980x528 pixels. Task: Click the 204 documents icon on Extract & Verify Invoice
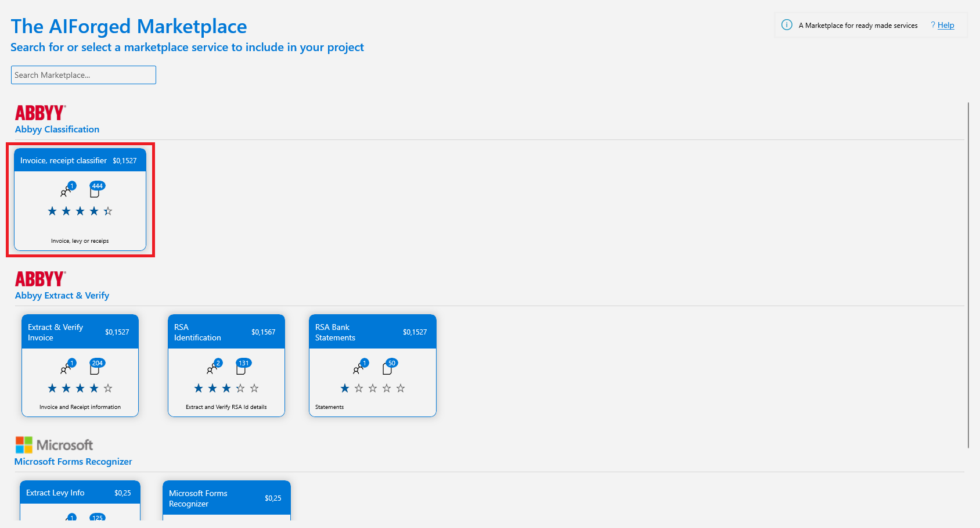pos(96,367)
